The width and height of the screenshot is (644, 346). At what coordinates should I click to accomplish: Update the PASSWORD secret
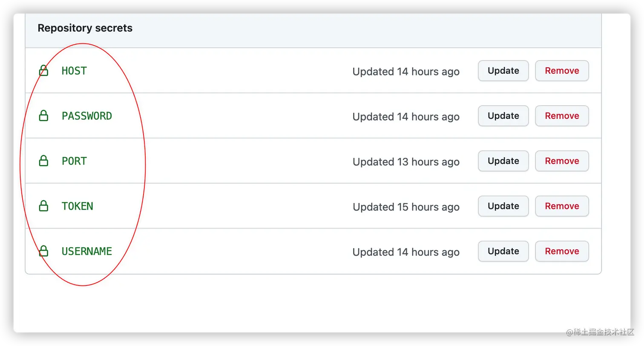(x=503, y=116)
